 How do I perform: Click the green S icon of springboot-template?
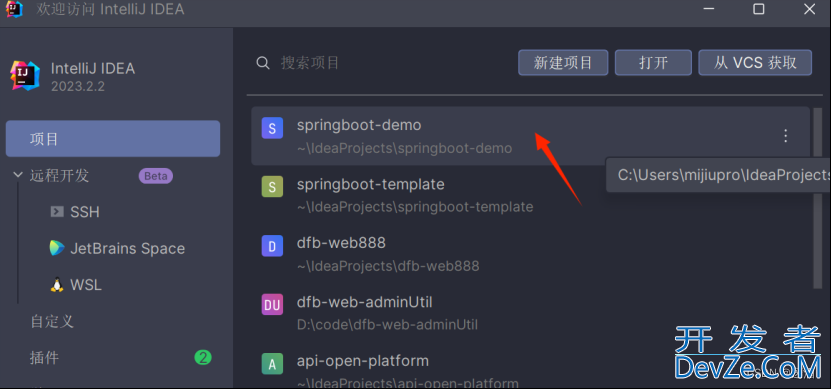tap(272, 187)
